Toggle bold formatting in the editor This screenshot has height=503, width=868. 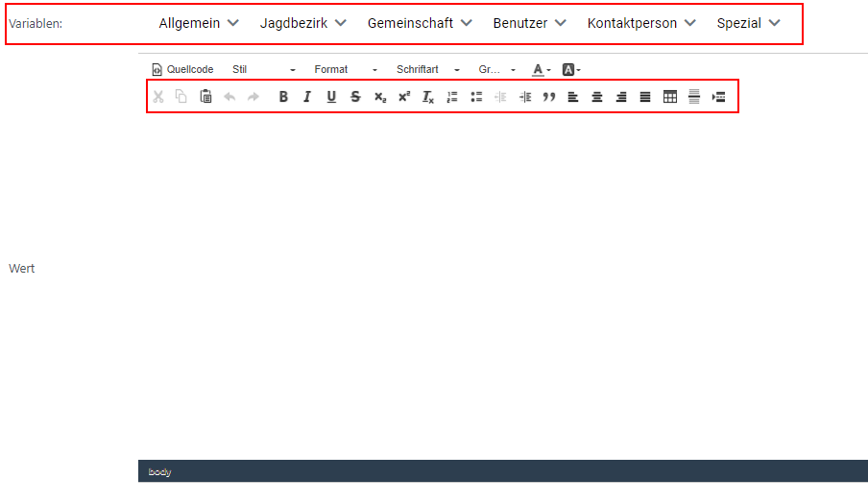pyautogui.click(x=283, y=97)
